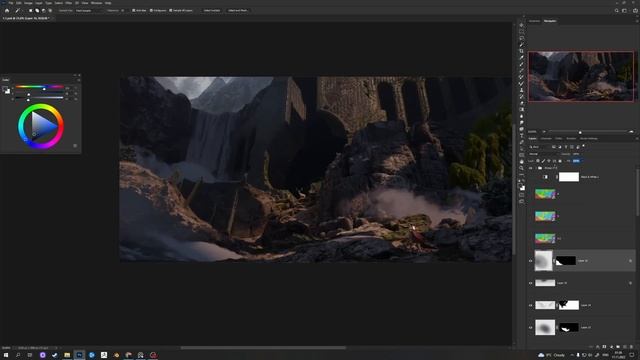Open the Window menu
The height and width of the screenshot is (360, 640).
tap(96, 3)
